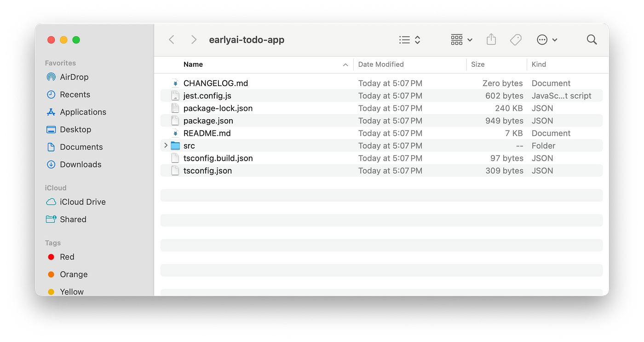Sort by the Kind column header
This screenshot has height=342, width=644.
(539, 64)
